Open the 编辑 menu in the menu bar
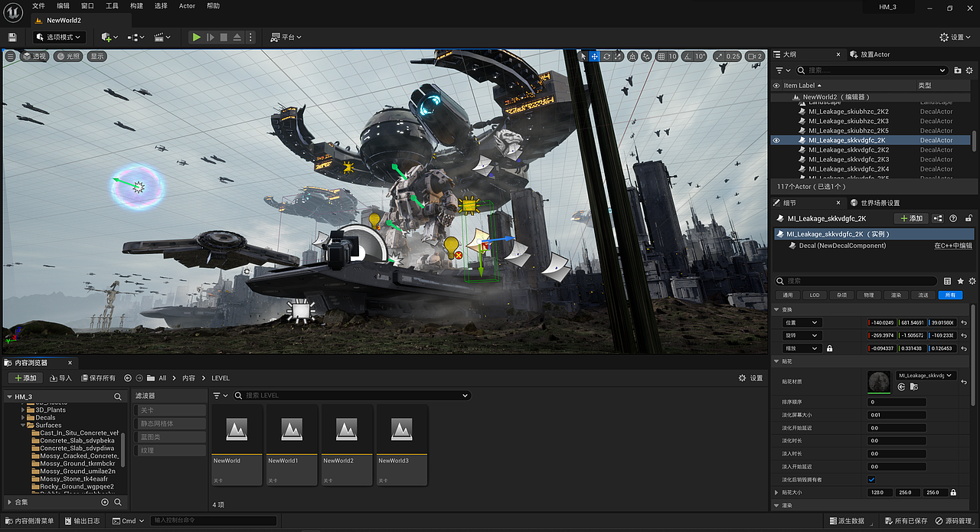Screen dimensions: 980x532 tap(63, 5)
